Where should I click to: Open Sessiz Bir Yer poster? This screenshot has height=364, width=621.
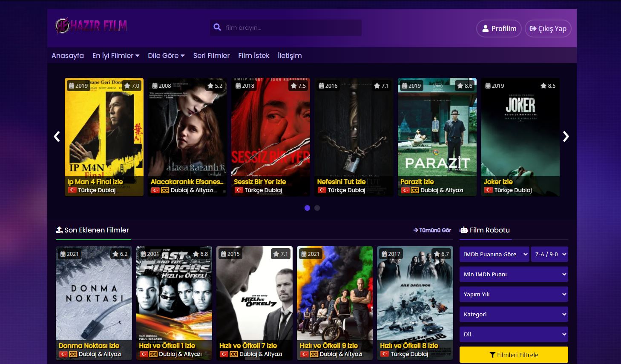click(270, 137)
